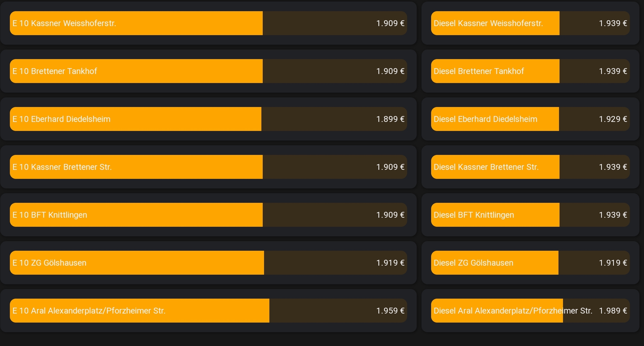
Task: Open the E 10 Eberhard Diedelsheim gauge
Action: pos(208,119)
